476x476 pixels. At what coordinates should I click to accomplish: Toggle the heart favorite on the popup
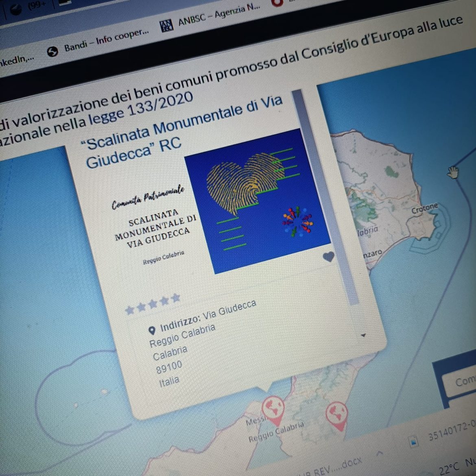pyautogui.click(x=328, y=257)
